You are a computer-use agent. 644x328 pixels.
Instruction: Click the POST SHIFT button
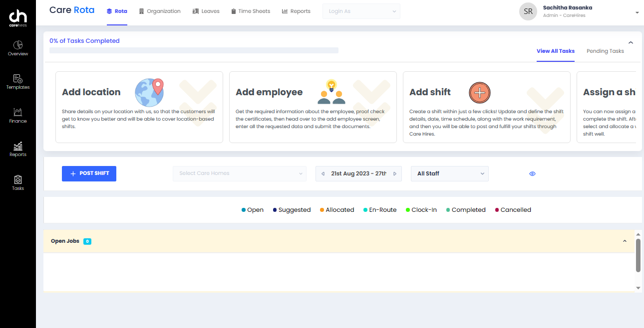click(89, 173)
